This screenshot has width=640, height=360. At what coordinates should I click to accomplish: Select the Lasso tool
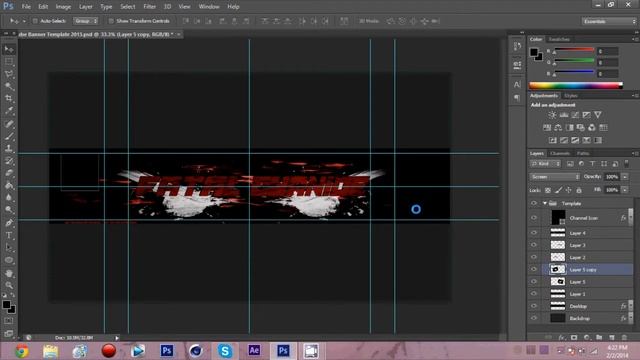coord(9,74)
